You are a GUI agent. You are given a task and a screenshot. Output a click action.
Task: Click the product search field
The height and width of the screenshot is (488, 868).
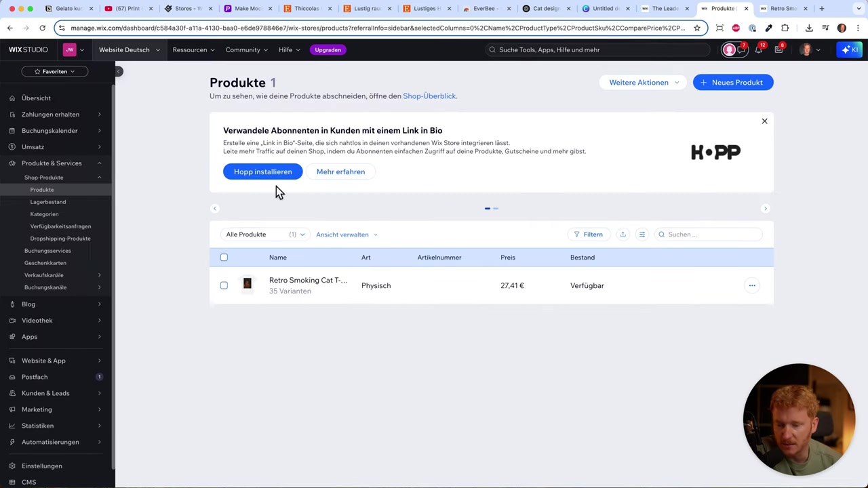point(708,235)
